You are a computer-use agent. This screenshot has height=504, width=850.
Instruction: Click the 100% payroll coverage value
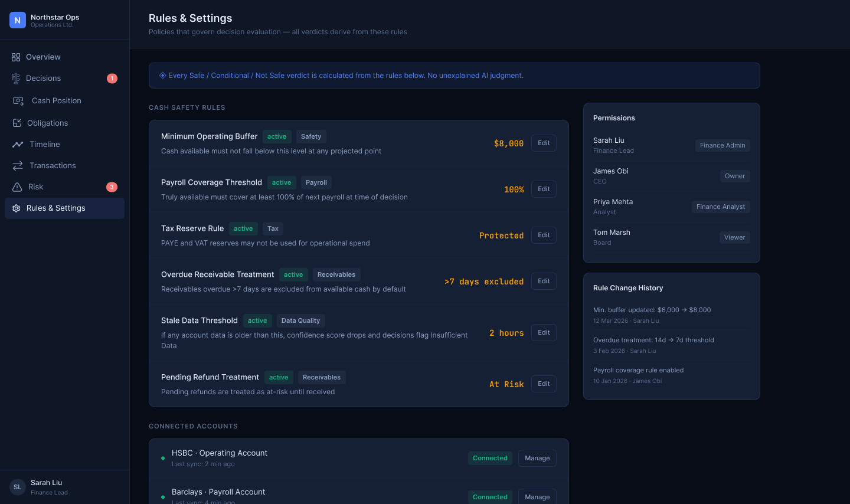[x=514, y=189]
